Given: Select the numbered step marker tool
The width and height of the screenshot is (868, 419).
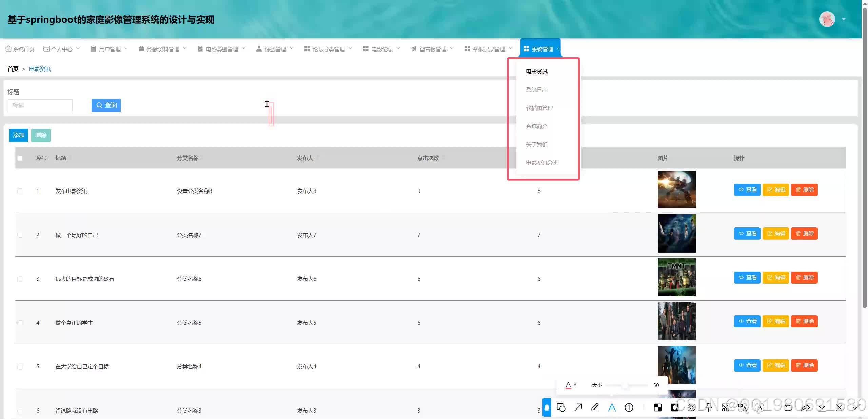Looking at the screenshot, I should 629,407.
